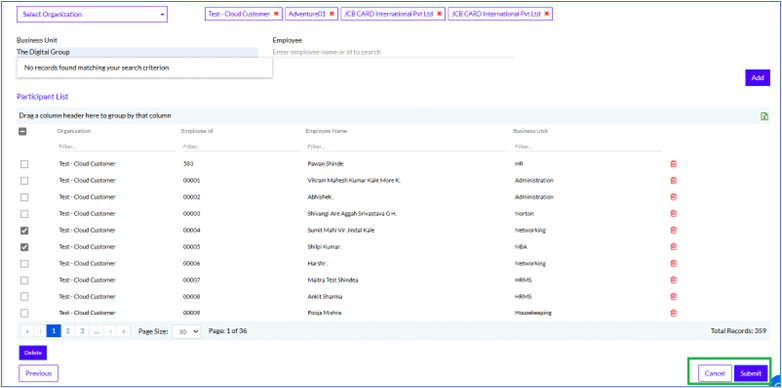Click the Add button
Image resolution: width=782 pixels, height=388 pixels.
[x=758, y=78]
